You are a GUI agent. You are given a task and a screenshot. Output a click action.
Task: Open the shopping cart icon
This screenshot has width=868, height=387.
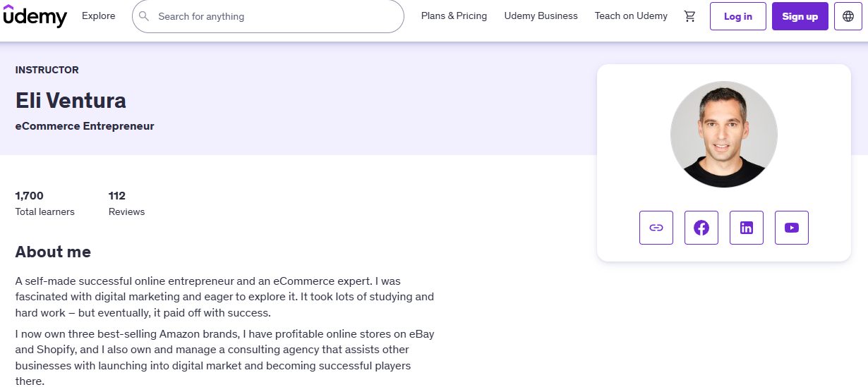pos(690,16)
